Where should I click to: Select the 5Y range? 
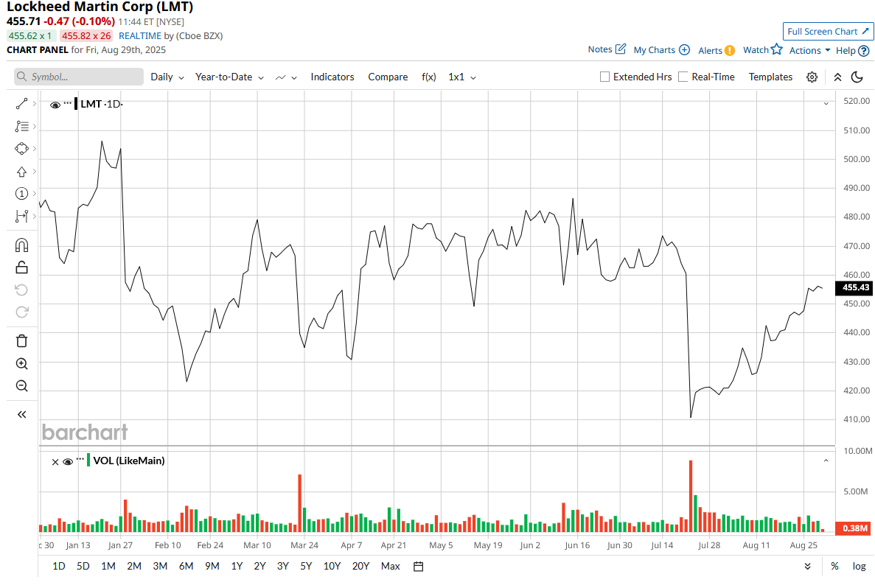306,566
